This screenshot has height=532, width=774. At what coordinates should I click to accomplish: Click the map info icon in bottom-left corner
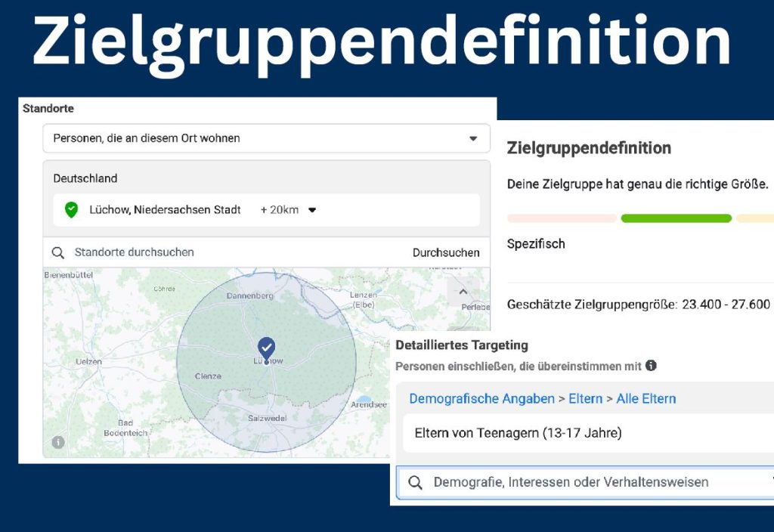click(x=58, y=442)
